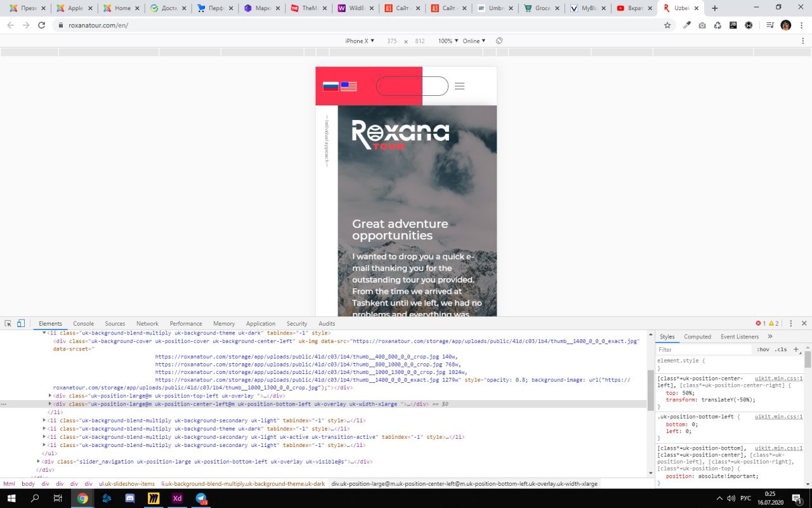812x508 pixels.
Task: Toggle the :hov element state button
Action: (763, 349)
